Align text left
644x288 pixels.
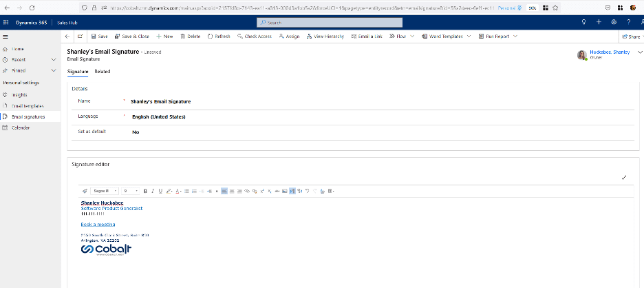(x=224, y=191)
